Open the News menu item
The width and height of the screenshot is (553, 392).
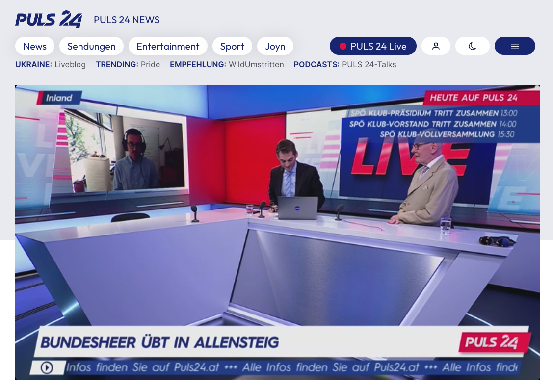(35, 46)
